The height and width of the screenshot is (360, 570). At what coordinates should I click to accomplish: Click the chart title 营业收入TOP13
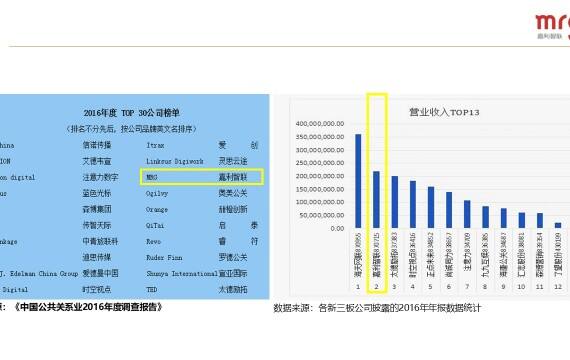click(x=444, y=112)
